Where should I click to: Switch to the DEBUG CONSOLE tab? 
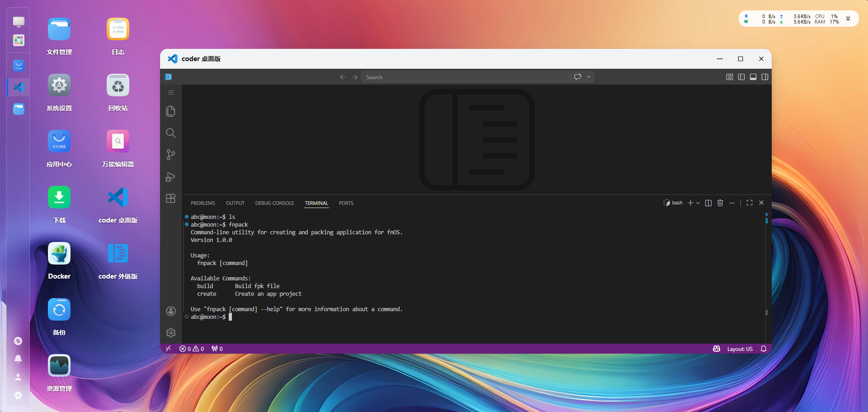274,204
